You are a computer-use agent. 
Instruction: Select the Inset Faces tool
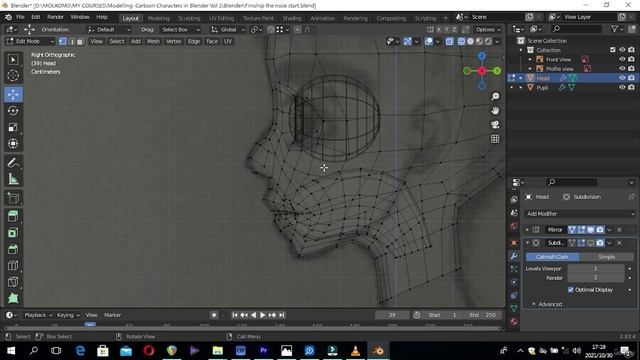click(x=13, y=233)
